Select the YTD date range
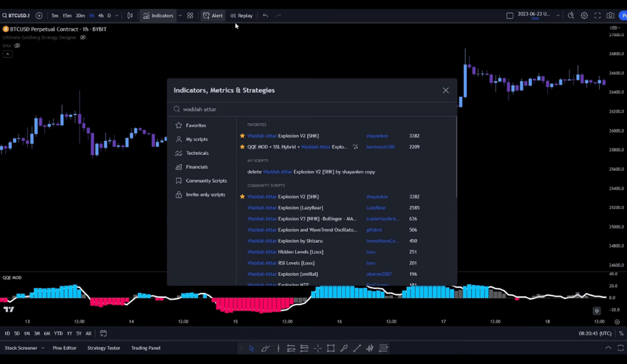The width and height of the screenshot is (627, 364). (58, 333)
